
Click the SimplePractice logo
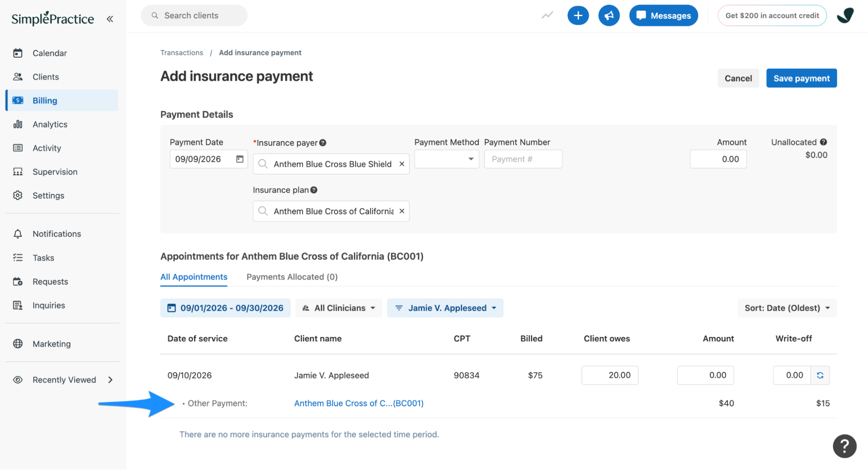click(53, 19)
